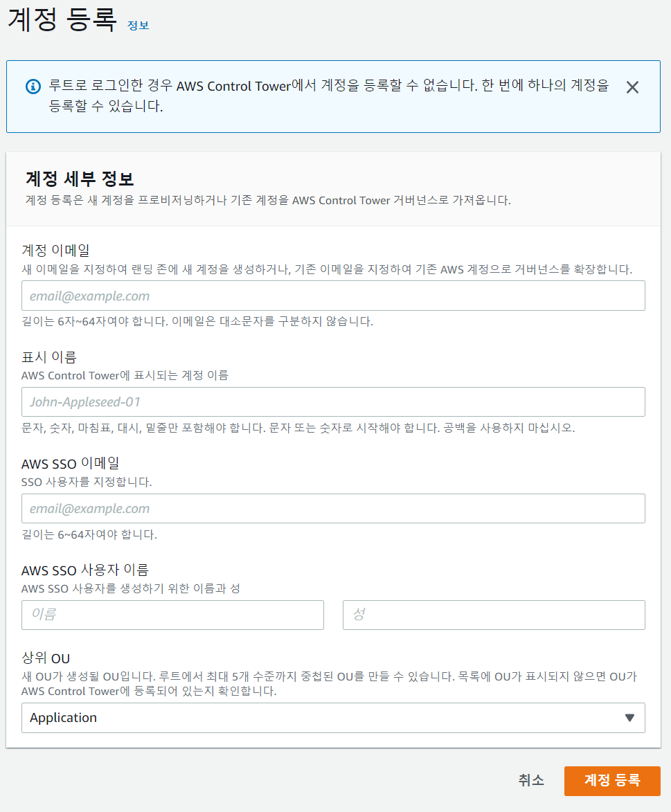Screen dimensions: 671x812
Task: Dismiss the root login notice banner
Action: pyautogui.click(x=632, y=87)
